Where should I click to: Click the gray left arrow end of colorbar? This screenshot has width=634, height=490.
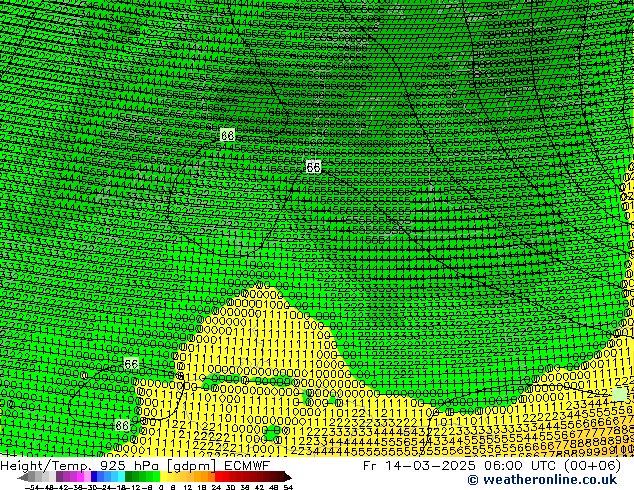[23, 478]
